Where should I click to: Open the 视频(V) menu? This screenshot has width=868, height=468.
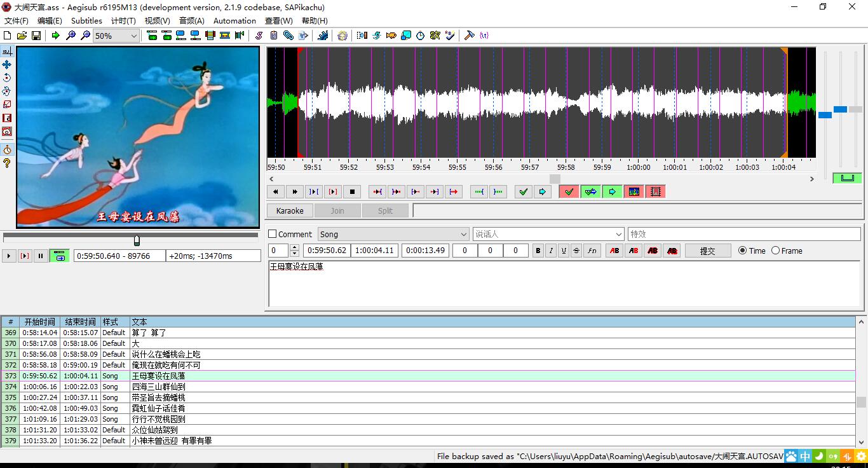click(157, 20)
